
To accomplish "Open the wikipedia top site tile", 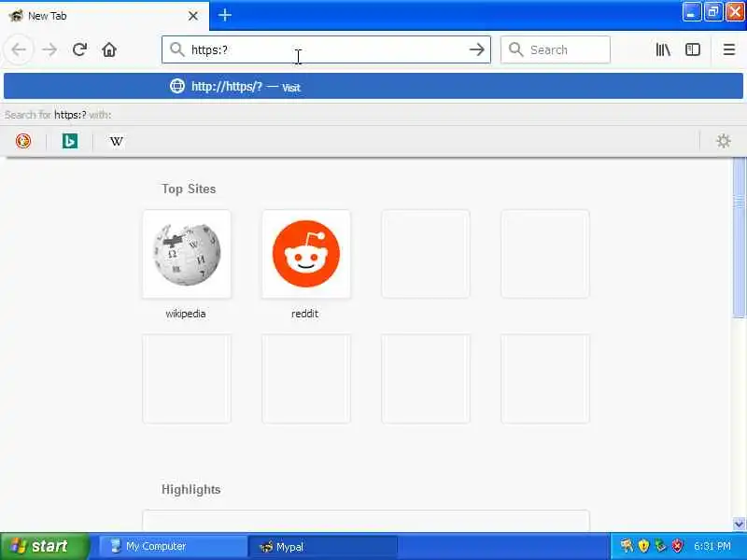I will pos(187,254).
